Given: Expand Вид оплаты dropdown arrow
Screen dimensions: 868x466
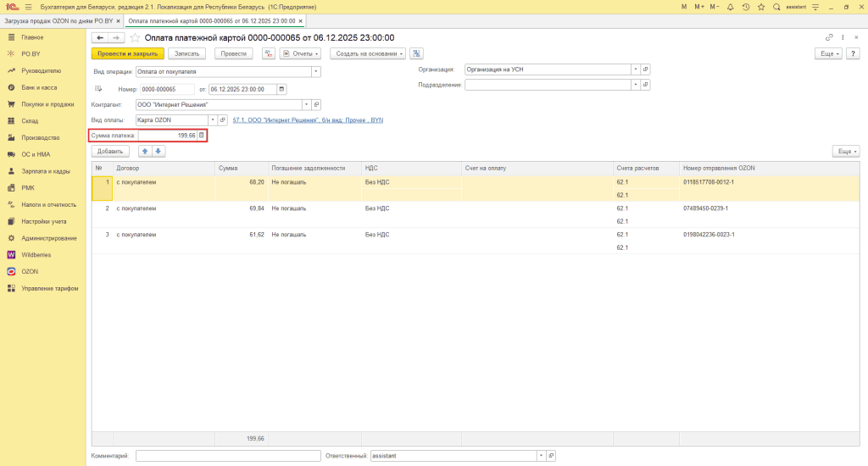Looking at the screenshot, I should click(x=213, y=120).
